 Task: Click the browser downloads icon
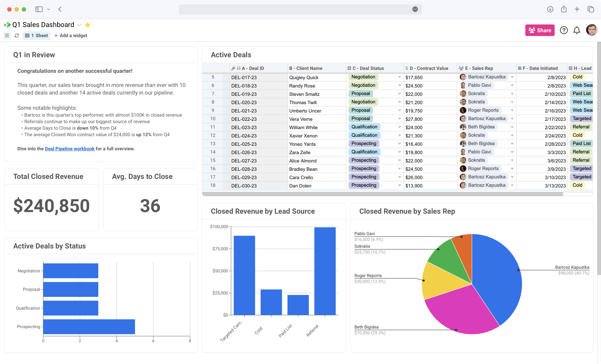point(550,9)
